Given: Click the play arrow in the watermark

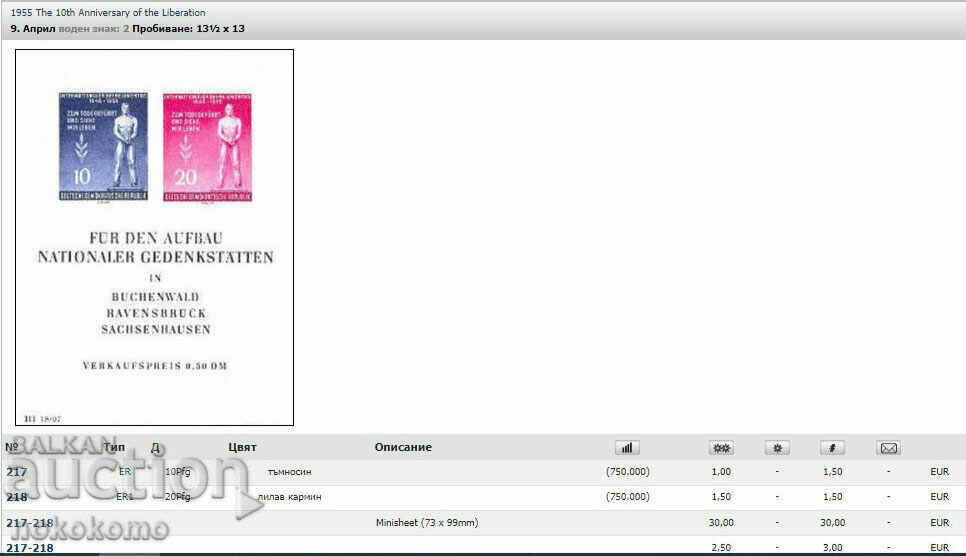Looking at the screenshot, I should click(x=249, y=505).
